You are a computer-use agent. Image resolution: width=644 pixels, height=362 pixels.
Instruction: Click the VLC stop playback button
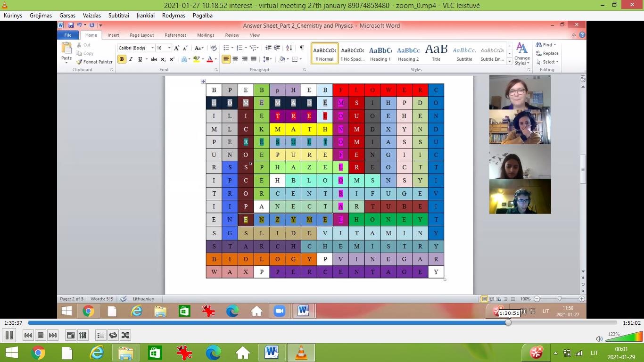click(41, 335)
